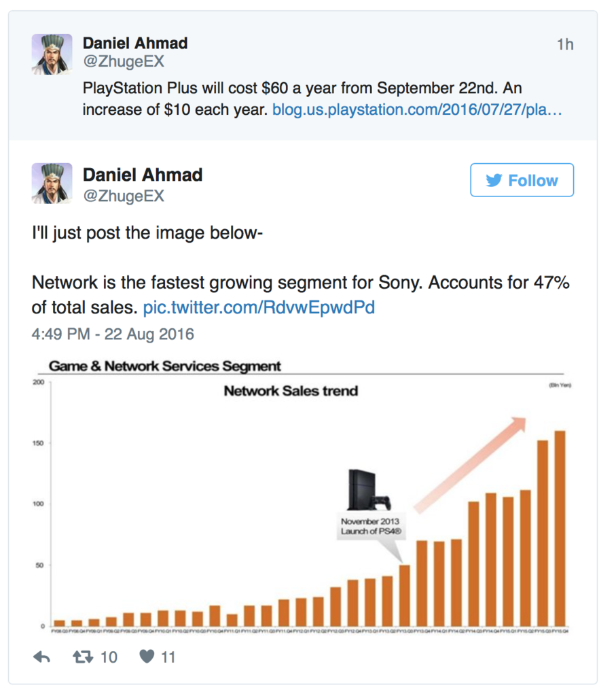Open the 4:49 PM - 22 Aug 2016 timestamp

tap(113, 334)
